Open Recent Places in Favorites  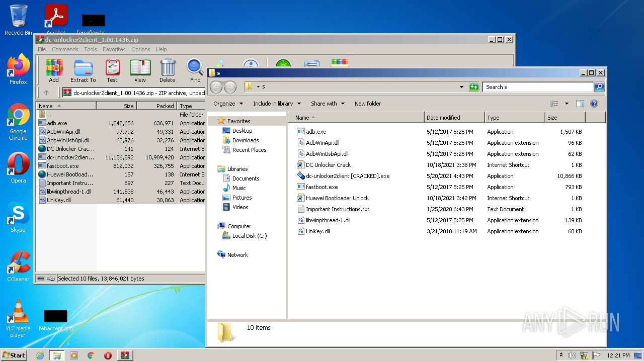(x=249, y=150)
